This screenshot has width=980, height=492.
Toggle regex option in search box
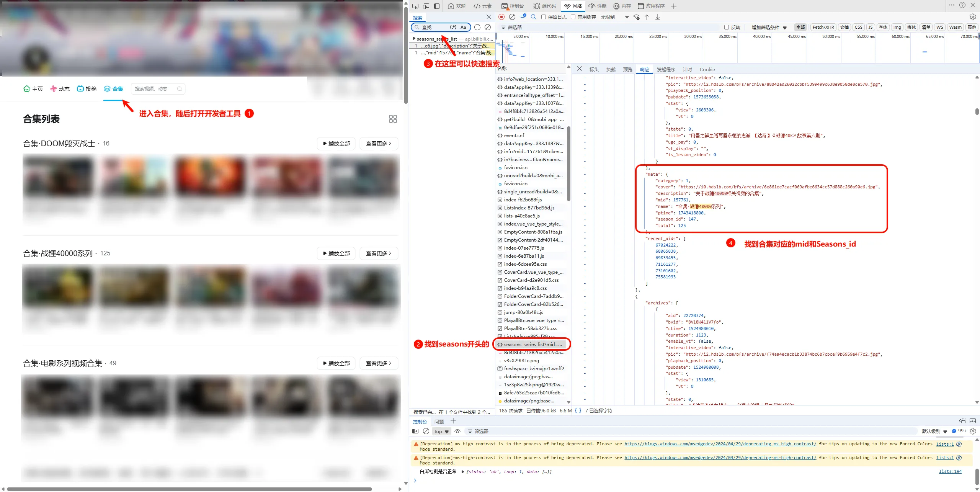[453, 27]
